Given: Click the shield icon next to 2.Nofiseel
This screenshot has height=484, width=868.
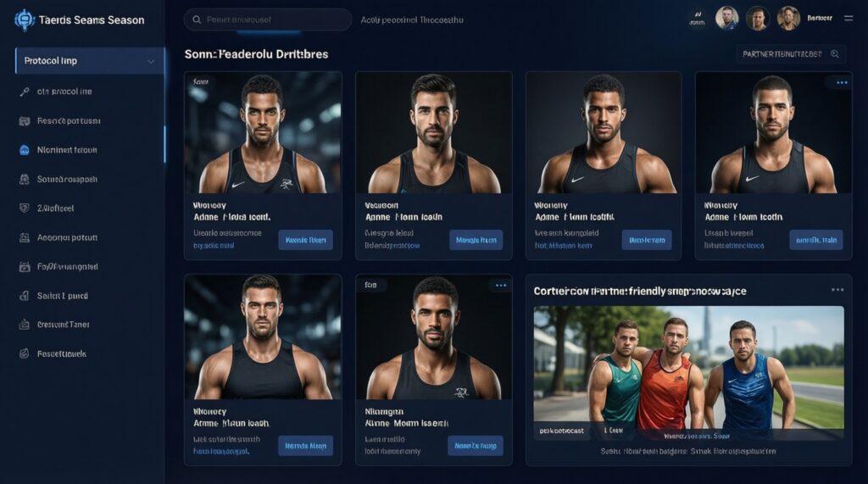Looking at the screenshot, I should click(x=25, y=209).
